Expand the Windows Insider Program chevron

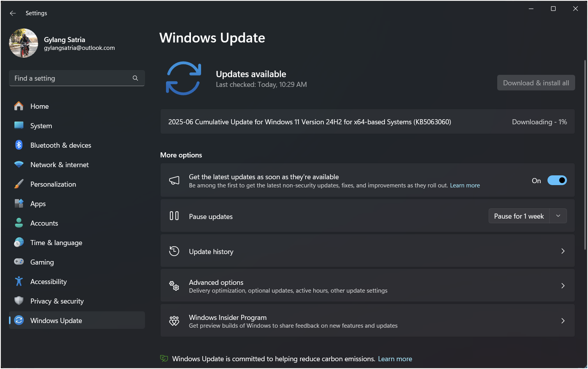pos(563,321)
